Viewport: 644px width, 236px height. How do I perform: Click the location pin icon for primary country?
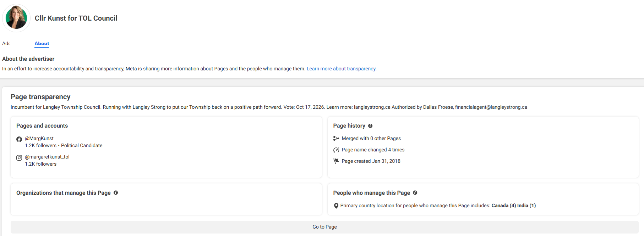336,206
